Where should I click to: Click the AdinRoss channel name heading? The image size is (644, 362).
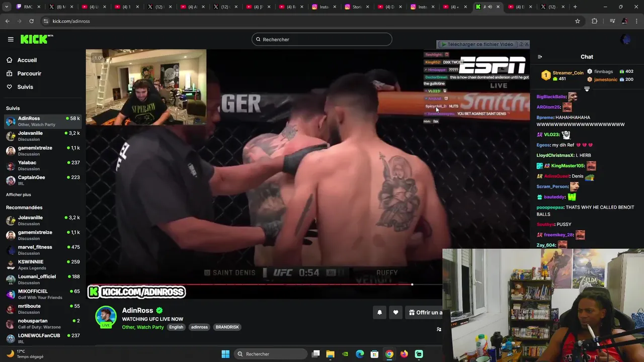coord(137,310)
